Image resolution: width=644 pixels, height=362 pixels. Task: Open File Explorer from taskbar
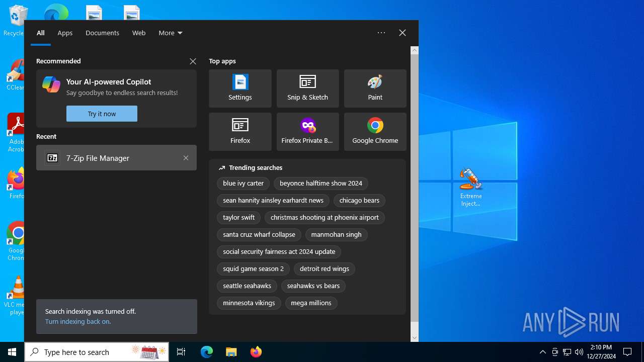[231, 352]
